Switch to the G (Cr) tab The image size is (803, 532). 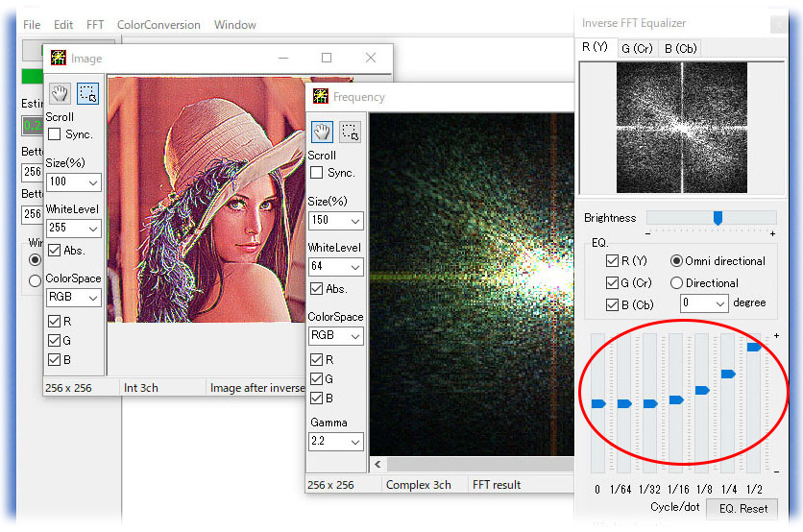(637, 48)
